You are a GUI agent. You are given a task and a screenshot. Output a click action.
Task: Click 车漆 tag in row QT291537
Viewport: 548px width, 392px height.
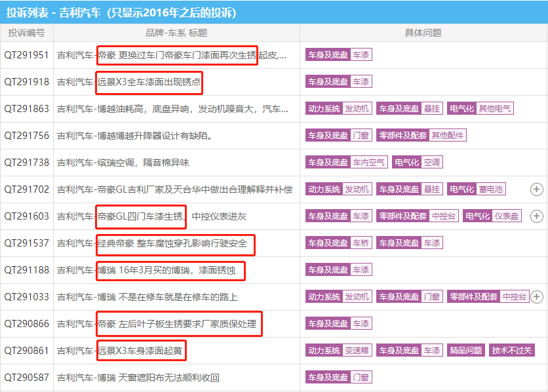click(x=432, y=243)
